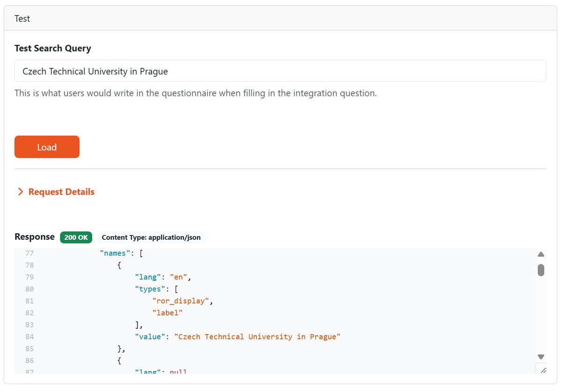Click the "ror_display" string value
This screenshot has height=392, width=562.
(181, 301)
